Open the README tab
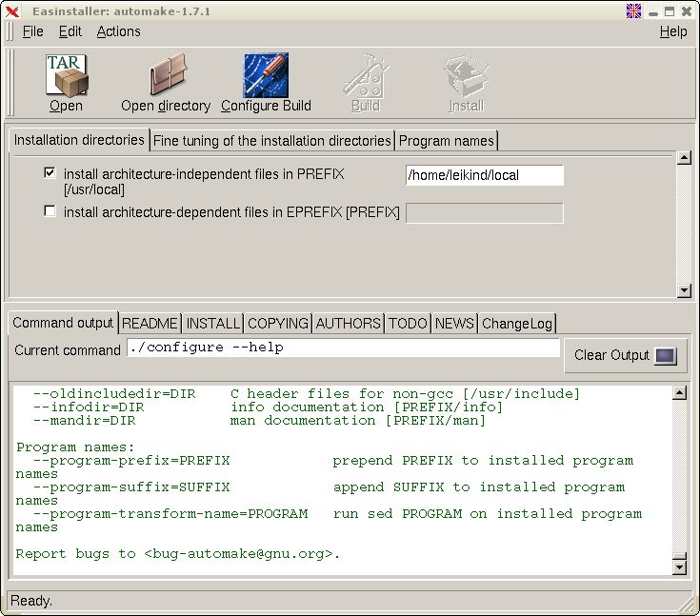The image size is (700, 616). coord(150,323)
